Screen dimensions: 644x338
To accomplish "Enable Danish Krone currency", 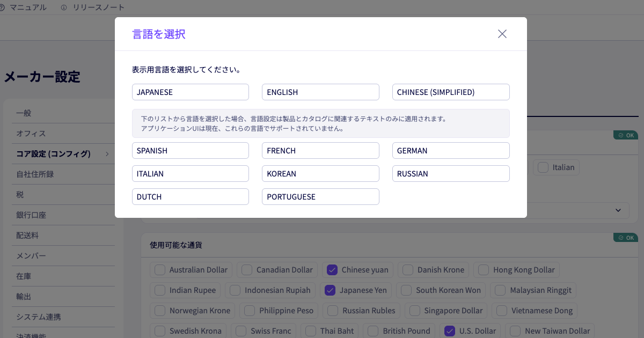I will click(x=408, y=270).
